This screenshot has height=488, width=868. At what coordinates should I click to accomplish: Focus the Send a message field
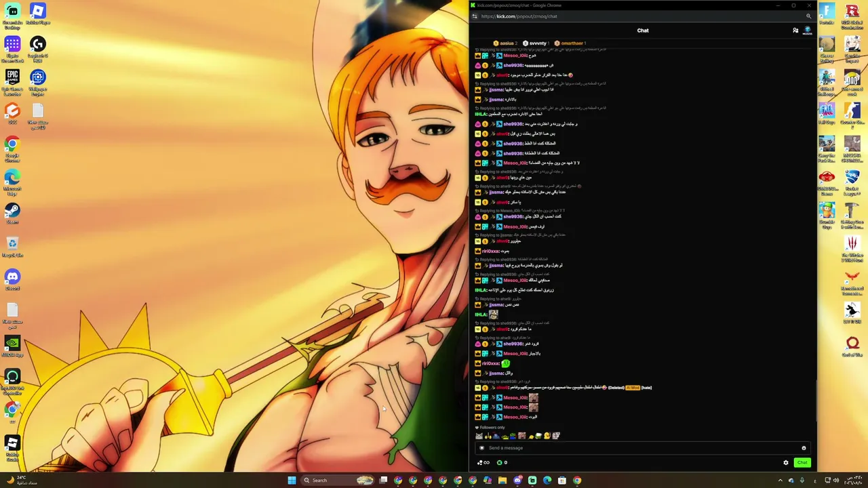point(643,448)
